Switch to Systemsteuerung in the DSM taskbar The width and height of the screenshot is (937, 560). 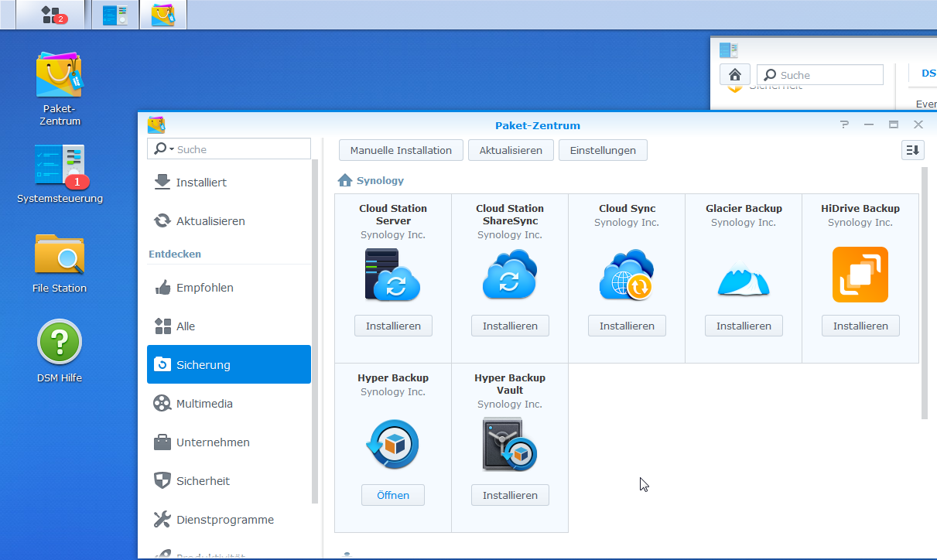pos(116,15)
